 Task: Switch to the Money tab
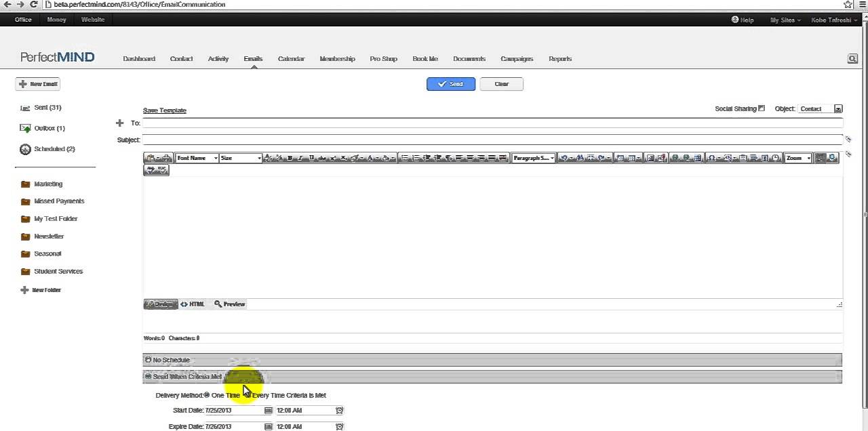[56, 20]
